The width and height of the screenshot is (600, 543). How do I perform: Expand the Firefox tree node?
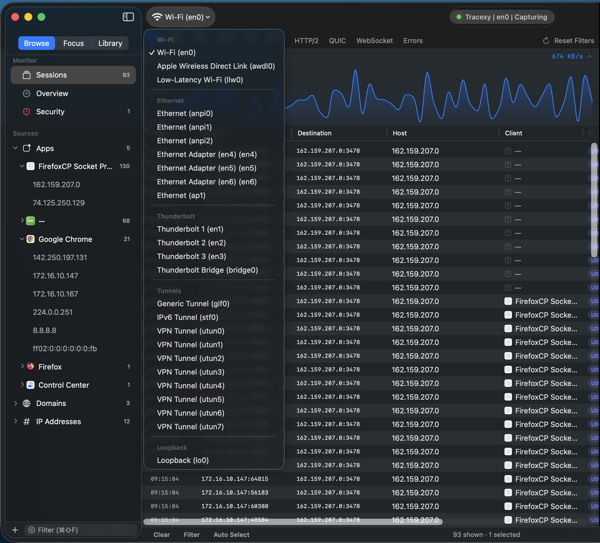(22, 367)
